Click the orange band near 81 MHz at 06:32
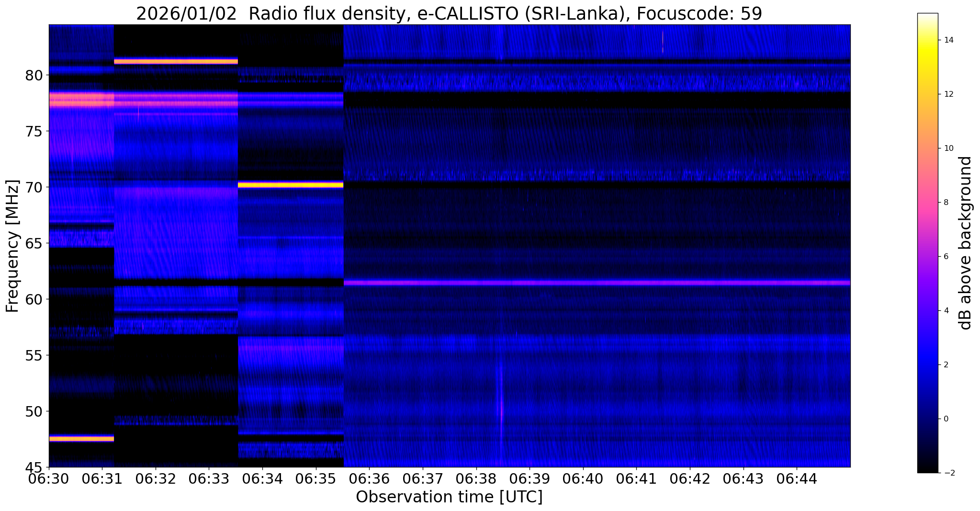 176,61
